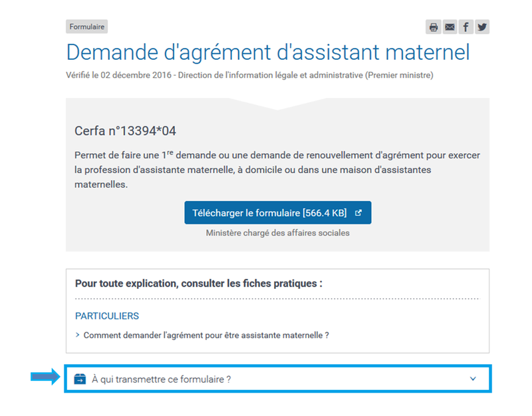Click the large blue arrow pointing right
This screenshot has height=416, width=532.
(x=45, y=378)
